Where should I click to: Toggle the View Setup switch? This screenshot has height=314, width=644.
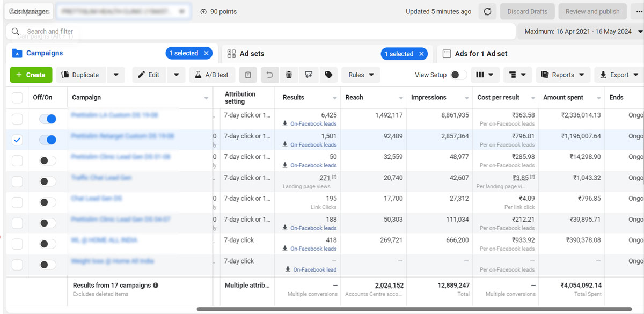pos(458,75)
